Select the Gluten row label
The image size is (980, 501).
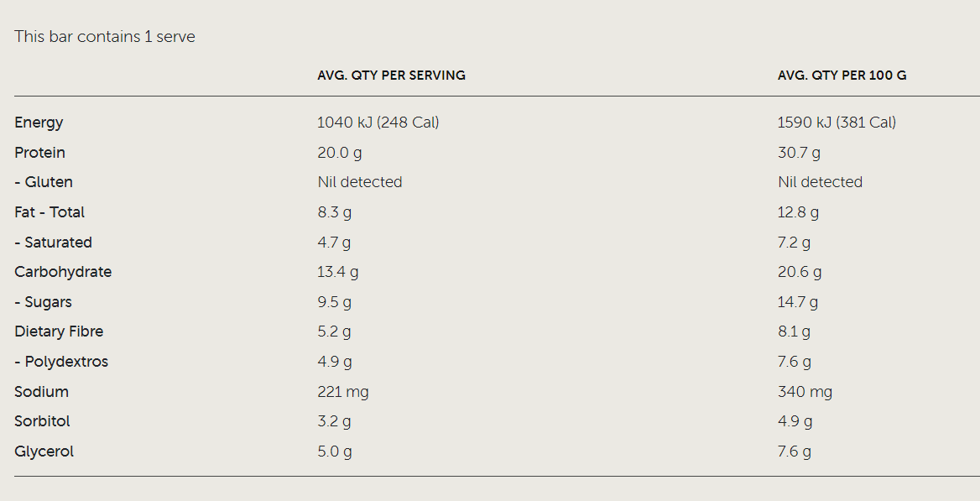(x=44, y=182)
